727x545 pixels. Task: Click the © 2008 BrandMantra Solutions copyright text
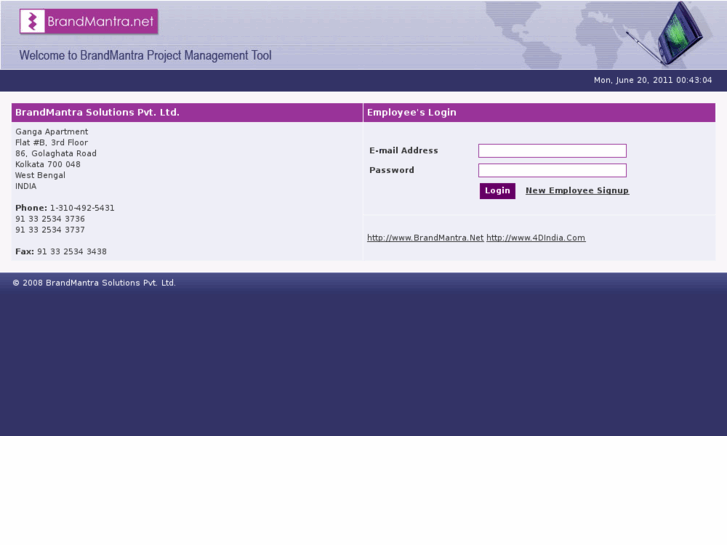pos(94,283)
